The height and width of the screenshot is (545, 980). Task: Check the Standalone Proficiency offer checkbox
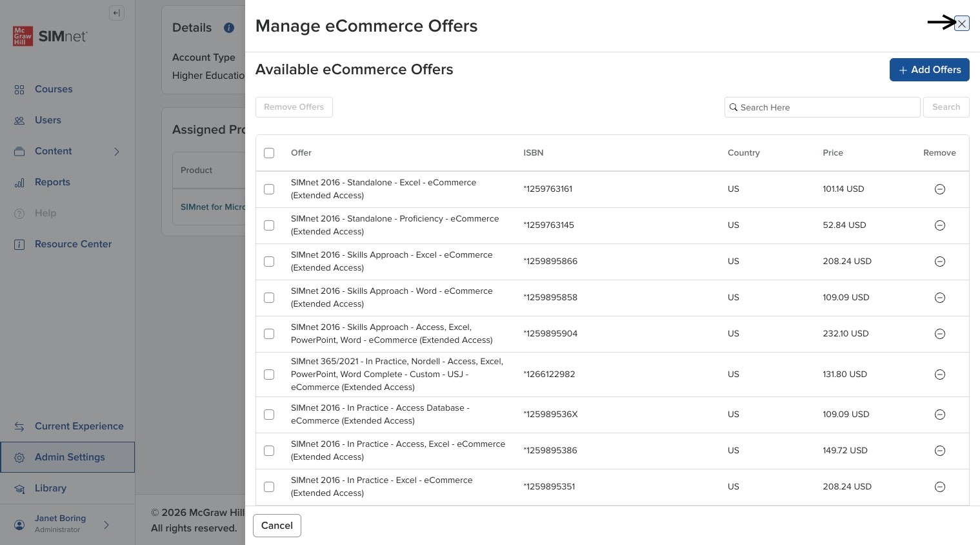[269, 225]
